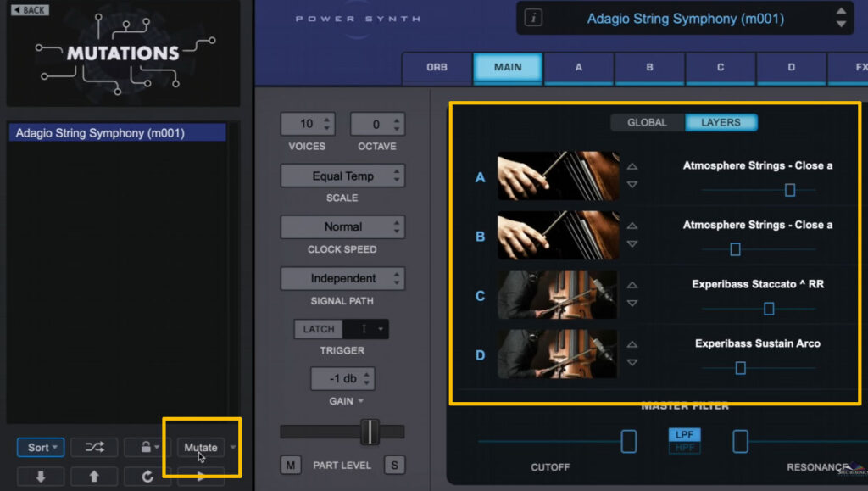Click the Mutate button

[201, 447]
